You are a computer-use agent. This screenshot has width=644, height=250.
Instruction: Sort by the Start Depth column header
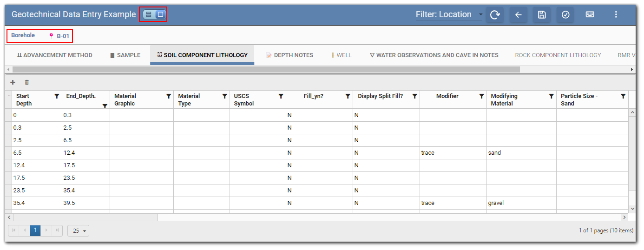coord(24,99)
